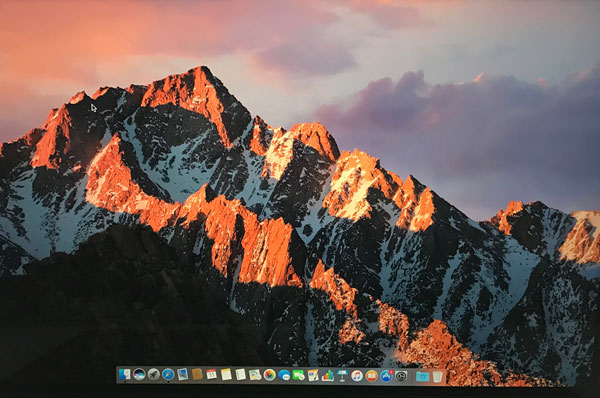Image resolution: width=600 pixels, height=398 pixels.
Task: Open System Preferences gear icon
Action: tap(401, 376)
